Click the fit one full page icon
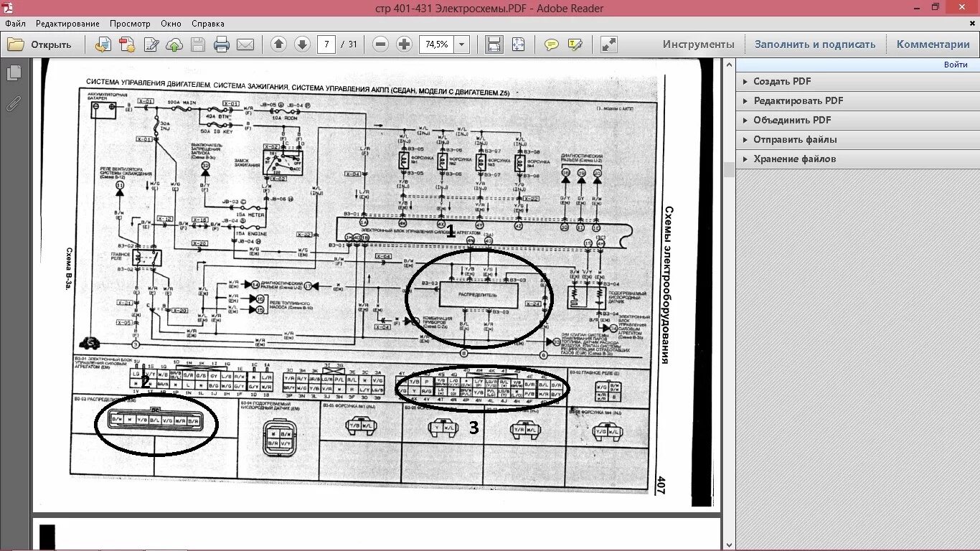 pyautogui.click(x=518, y=44)
